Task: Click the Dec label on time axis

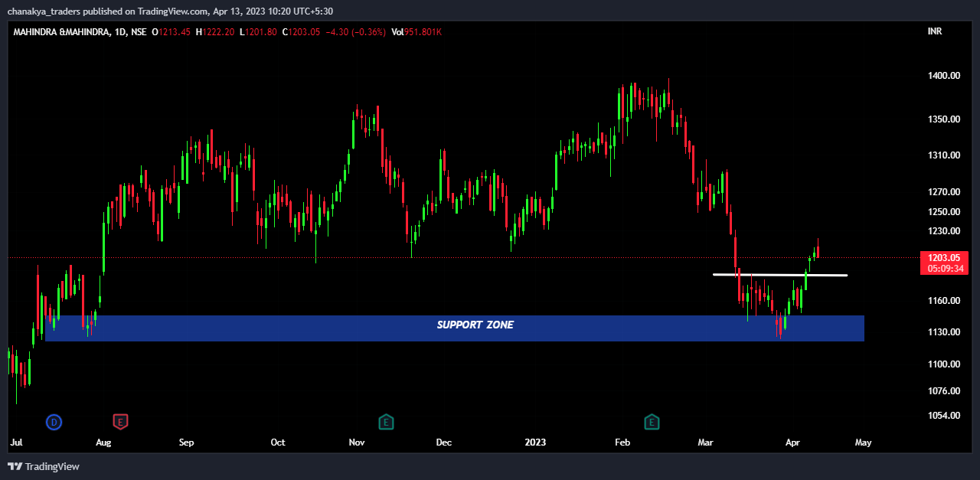Action: pos(443,442)
